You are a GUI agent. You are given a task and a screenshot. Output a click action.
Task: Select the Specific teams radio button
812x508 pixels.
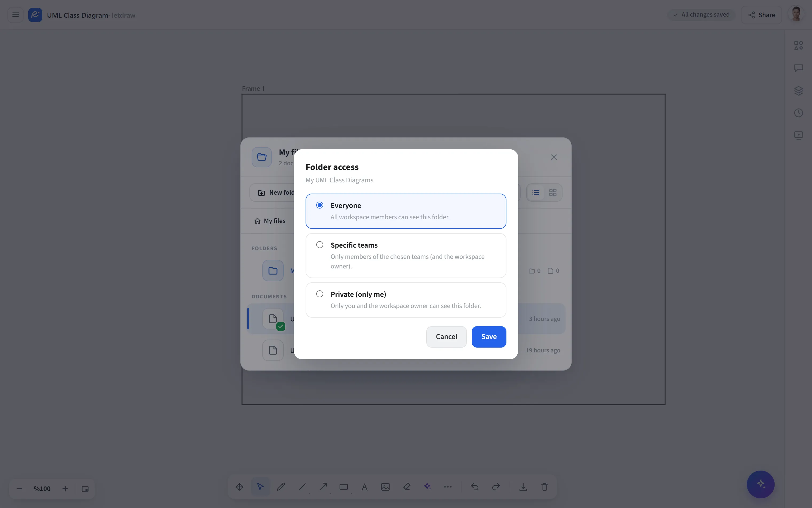[320, 245]
